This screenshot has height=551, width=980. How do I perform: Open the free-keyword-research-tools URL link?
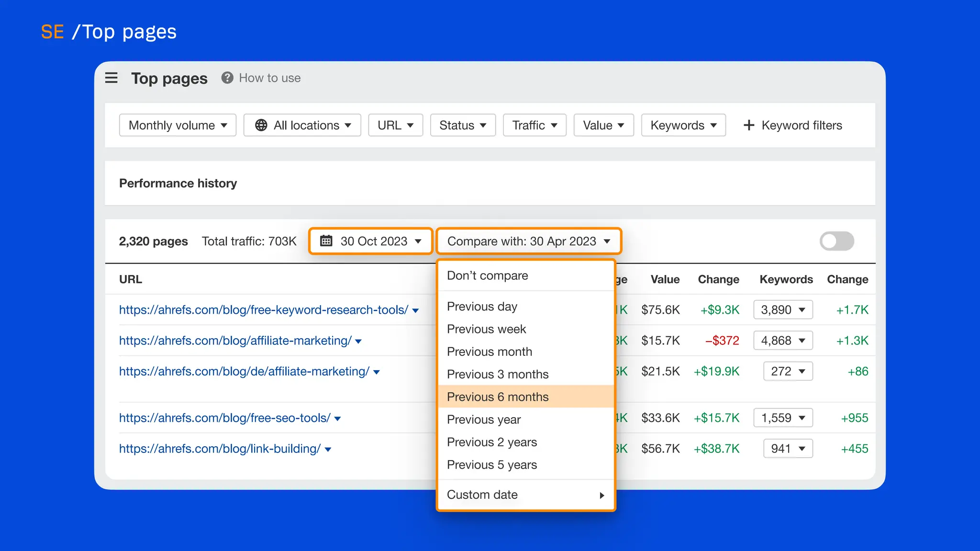pos(264,310)
